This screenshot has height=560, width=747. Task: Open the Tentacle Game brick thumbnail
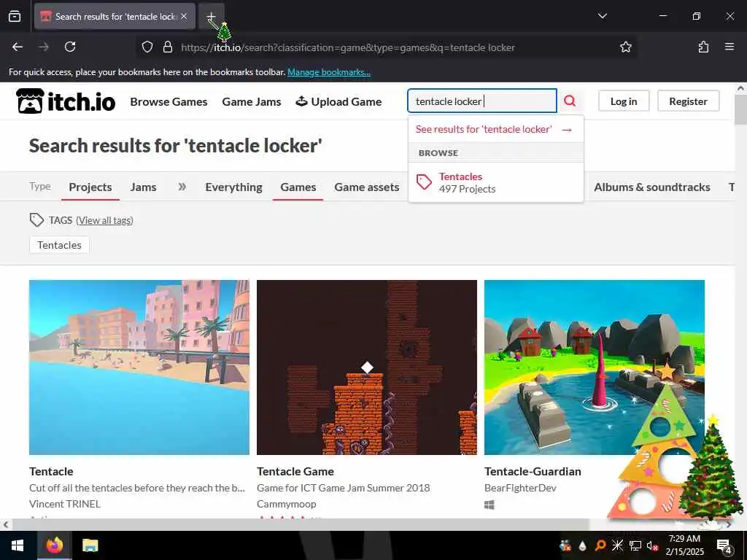click(367, 367)
